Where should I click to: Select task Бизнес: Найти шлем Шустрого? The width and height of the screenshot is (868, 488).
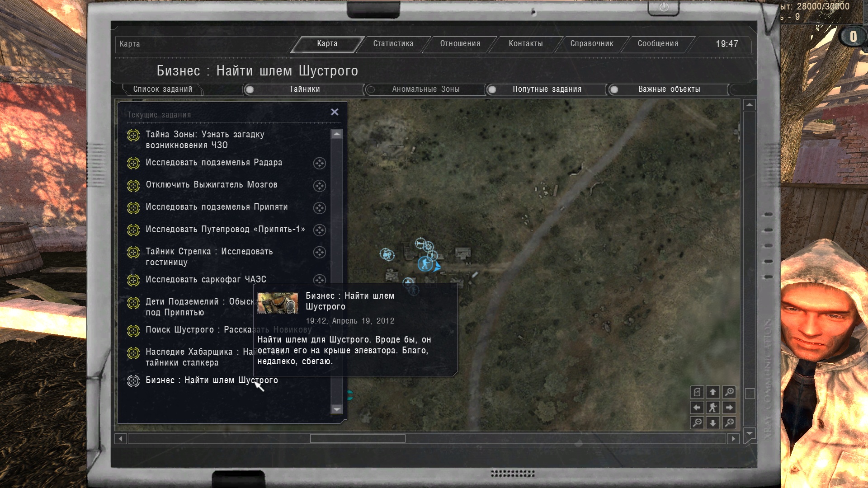tap(212, 380)
